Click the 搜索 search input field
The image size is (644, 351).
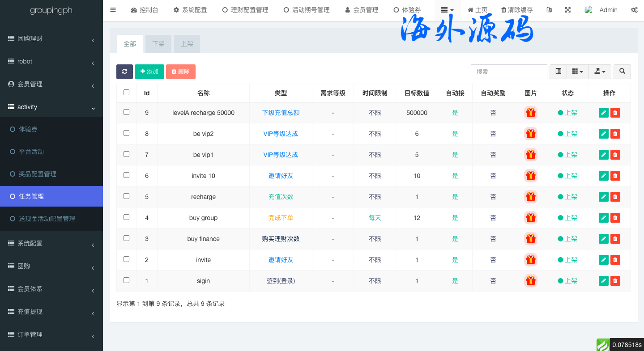(x=509, y=72)
